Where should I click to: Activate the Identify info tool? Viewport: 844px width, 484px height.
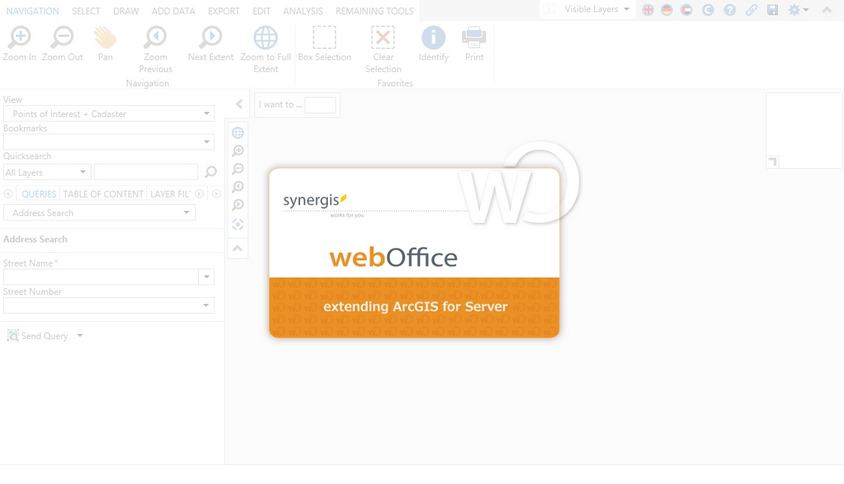(x=433, y=44)
